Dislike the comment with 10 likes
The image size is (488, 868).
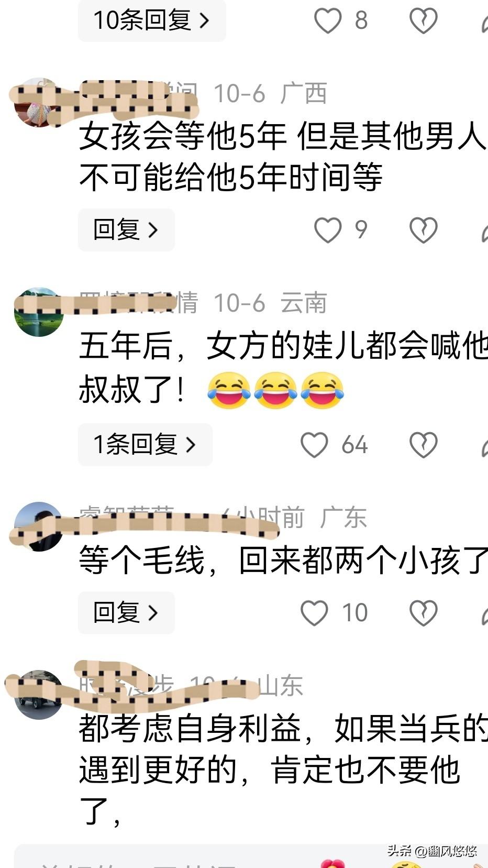click(423, 613)
